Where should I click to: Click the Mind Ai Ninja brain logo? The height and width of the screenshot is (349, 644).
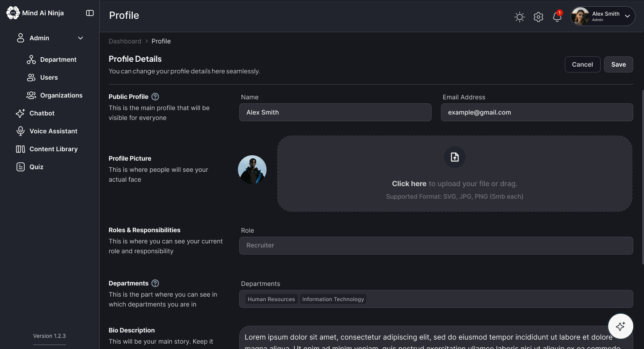pyautogui.click(x=13, y=13)
